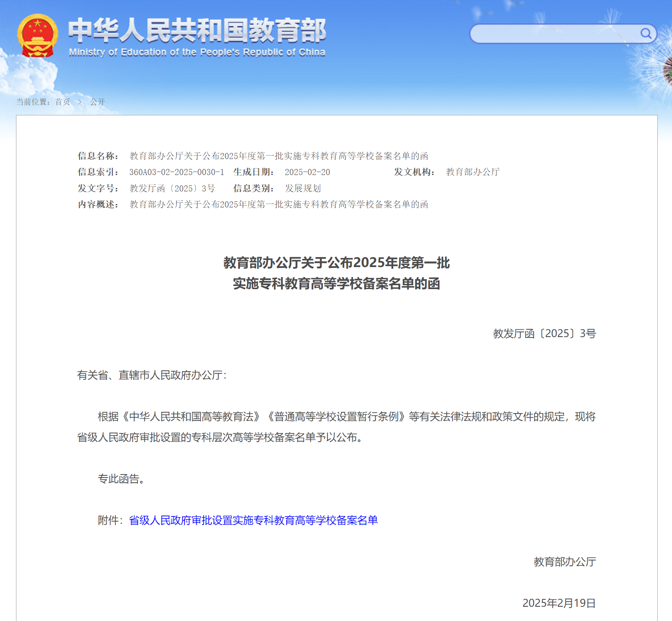The width and height of the screenshot is (672, 621).
Task: Click the magnifier search icon
Action: 646,34
